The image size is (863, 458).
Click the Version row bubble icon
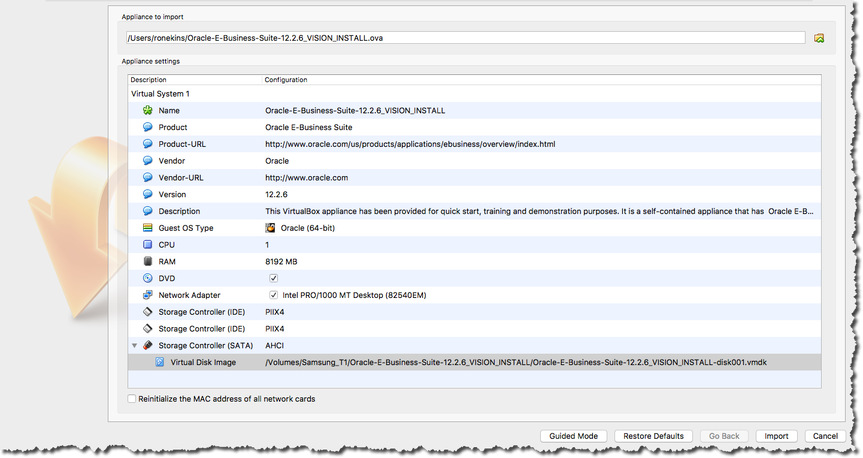148,194
